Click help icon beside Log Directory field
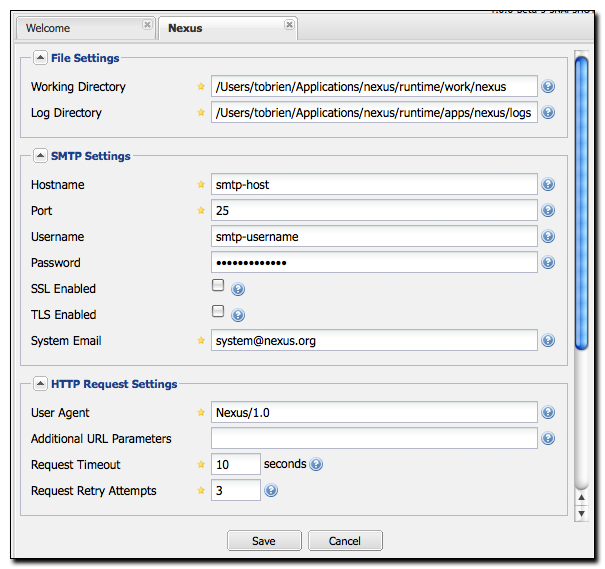605x569 pixels. [x=548, y=113]
